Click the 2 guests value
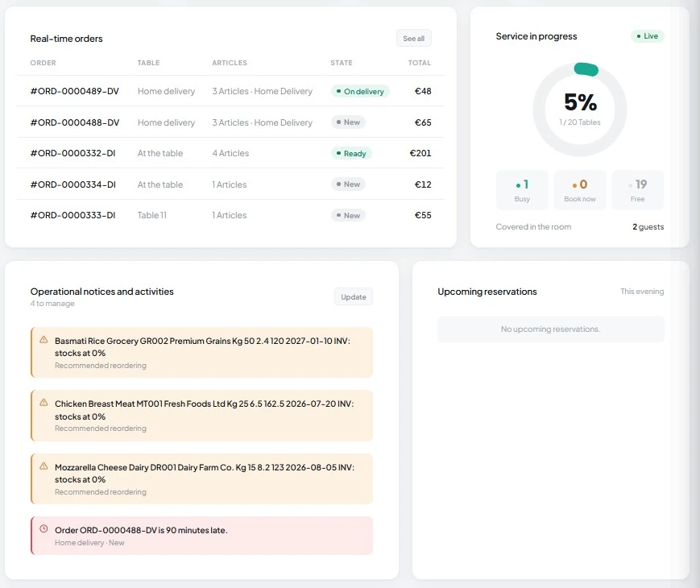This screenshot has height=588, width=700. tap(648, 227)
